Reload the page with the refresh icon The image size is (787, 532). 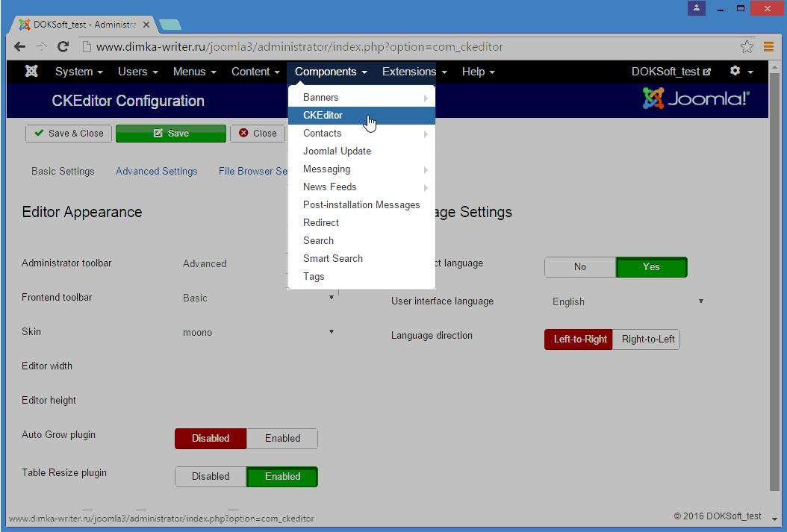point(63,46)
